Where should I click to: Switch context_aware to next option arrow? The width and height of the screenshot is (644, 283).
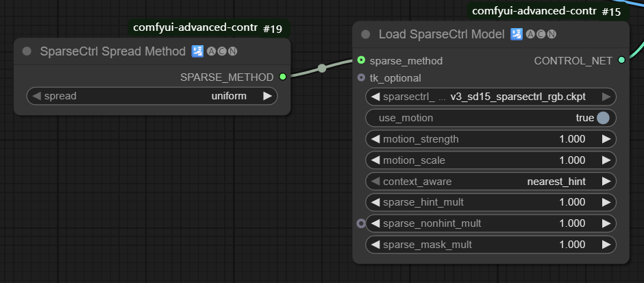(606, 182)
